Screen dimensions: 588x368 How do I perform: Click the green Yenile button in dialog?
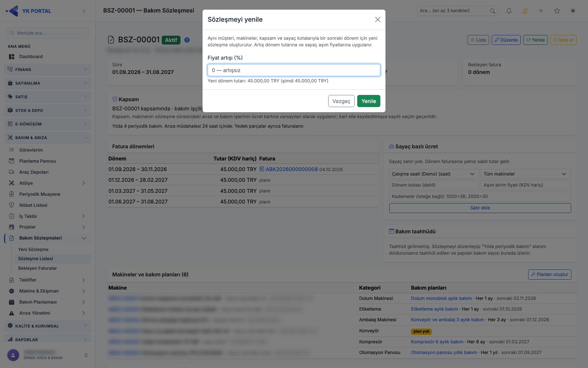[369, 101]
